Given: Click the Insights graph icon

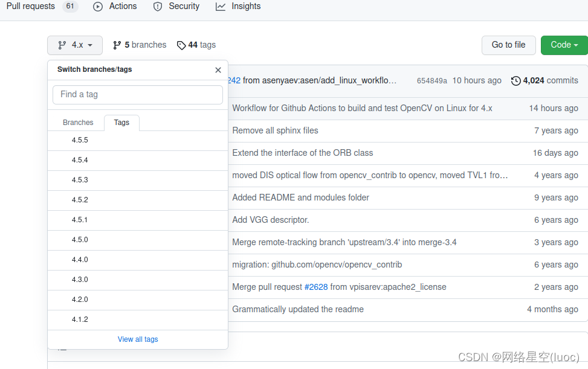Looking at the screenshot, I should pyautogui.click(x=221, y=7).
